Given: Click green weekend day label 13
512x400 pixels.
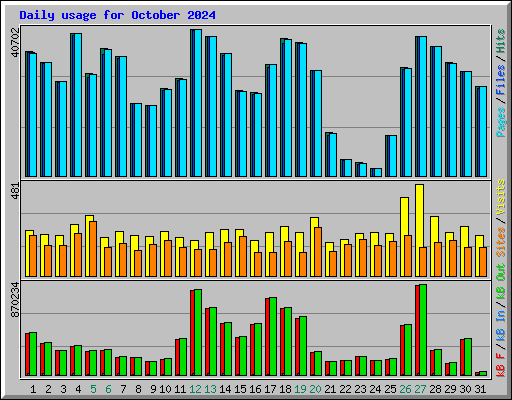Looking at the screenshot, I should 210,389.
